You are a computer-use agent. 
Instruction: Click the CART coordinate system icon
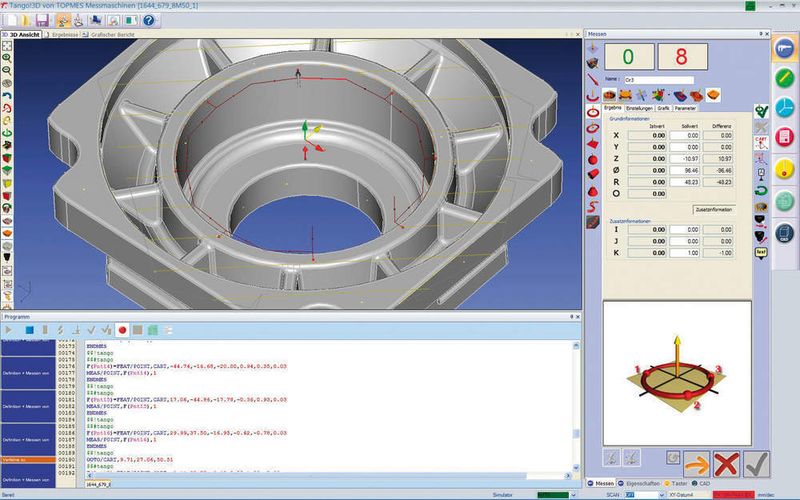(761, 142)
